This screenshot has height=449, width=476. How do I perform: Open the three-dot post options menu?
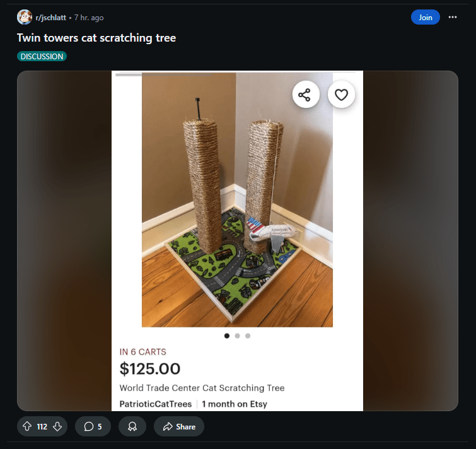click(452, 17)
